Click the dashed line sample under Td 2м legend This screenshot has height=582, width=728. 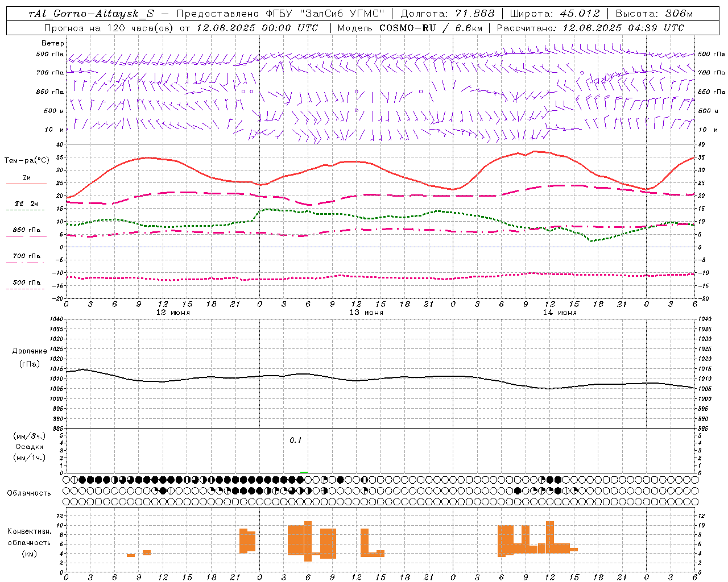25,210
